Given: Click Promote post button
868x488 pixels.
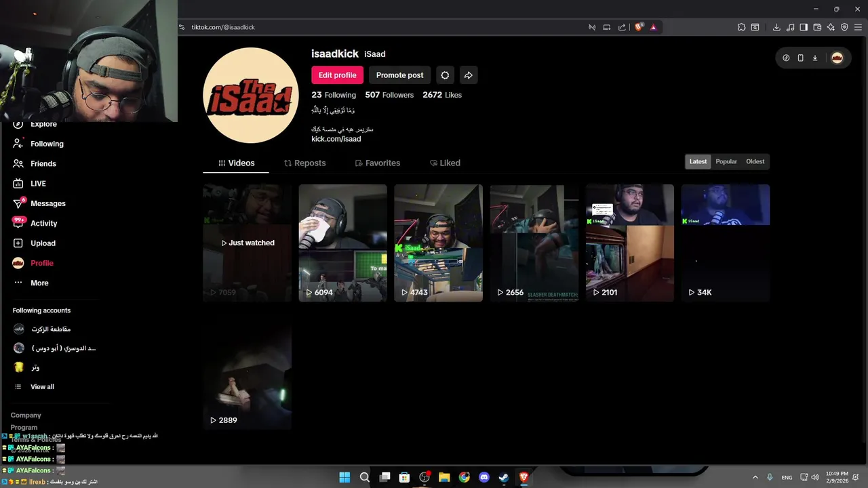Looking at the screenshot, I should [399, 75].
